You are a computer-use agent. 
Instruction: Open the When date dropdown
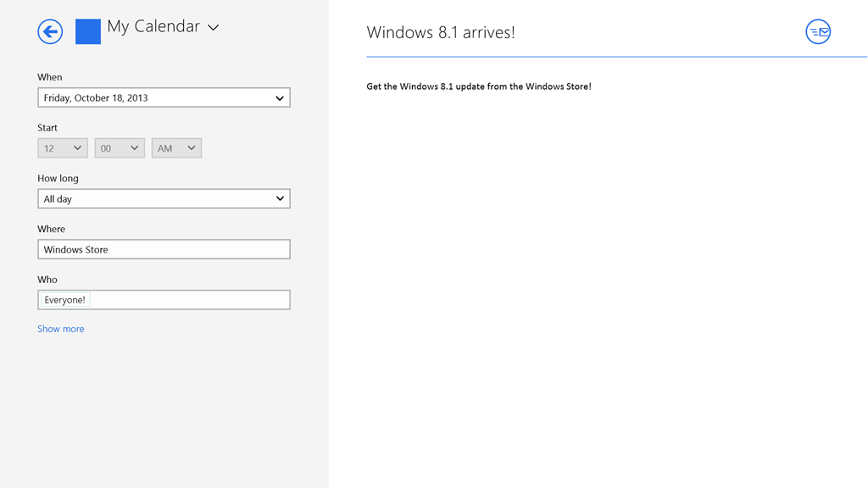pos(164,97)
